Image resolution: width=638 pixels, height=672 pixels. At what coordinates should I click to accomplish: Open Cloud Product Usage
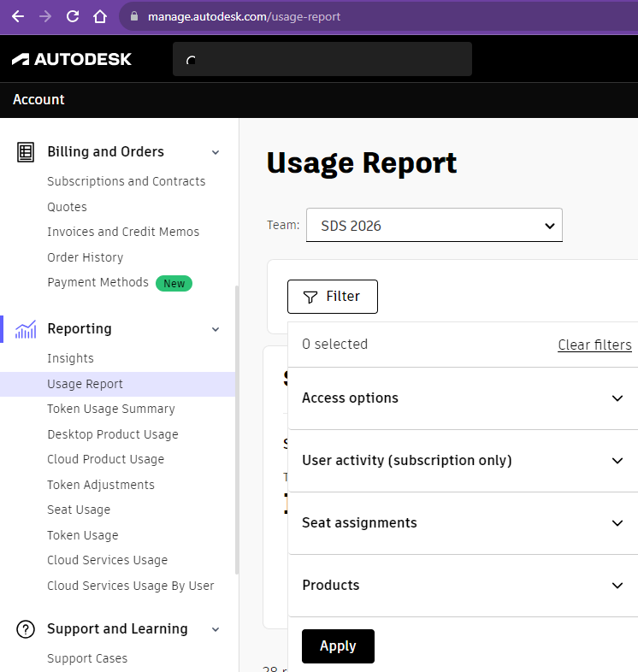click(x=105, y=459)
